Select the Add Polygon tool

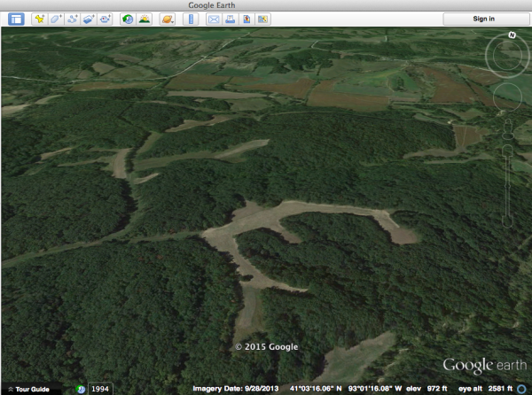point(56,19)
